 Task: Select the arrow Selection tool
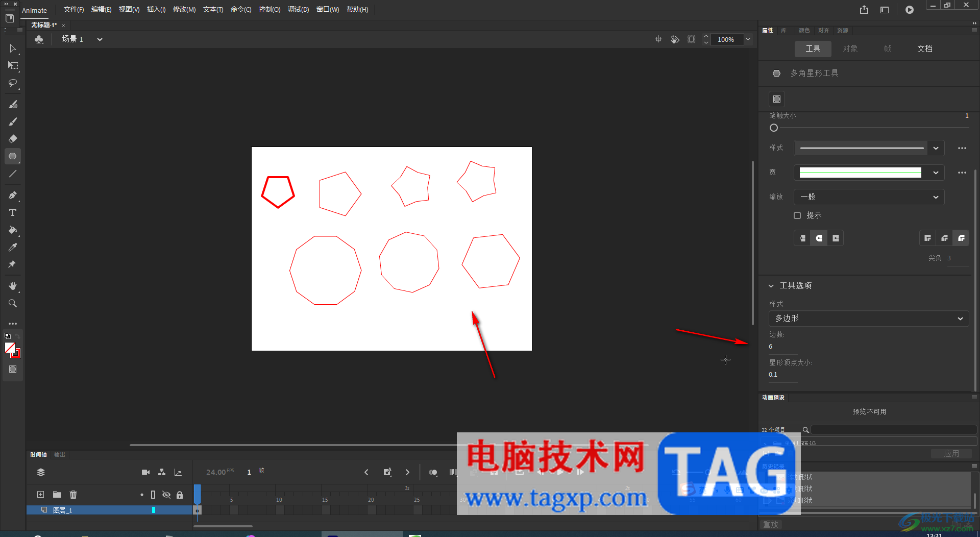[x=13, y=48]
